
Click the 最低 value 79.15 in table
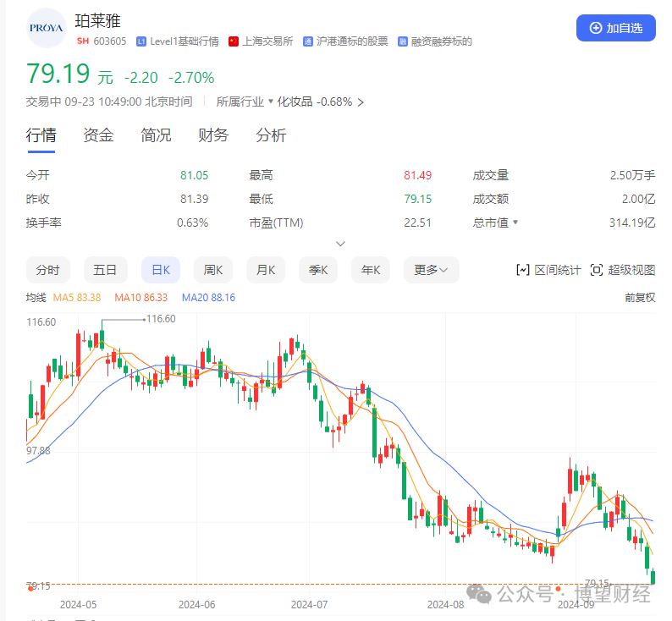click(418, 199)
